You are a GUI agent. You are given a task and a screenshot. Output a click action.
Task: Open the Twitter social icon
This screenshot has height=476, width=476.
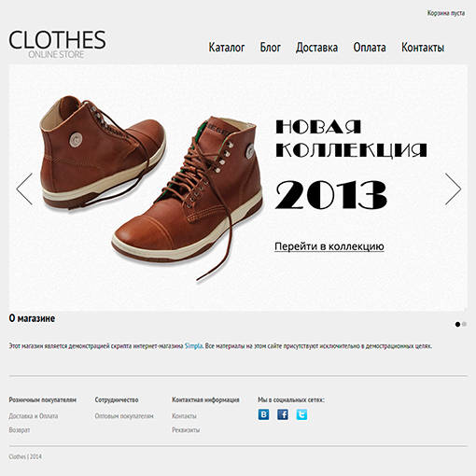click(x=301, y=414)
